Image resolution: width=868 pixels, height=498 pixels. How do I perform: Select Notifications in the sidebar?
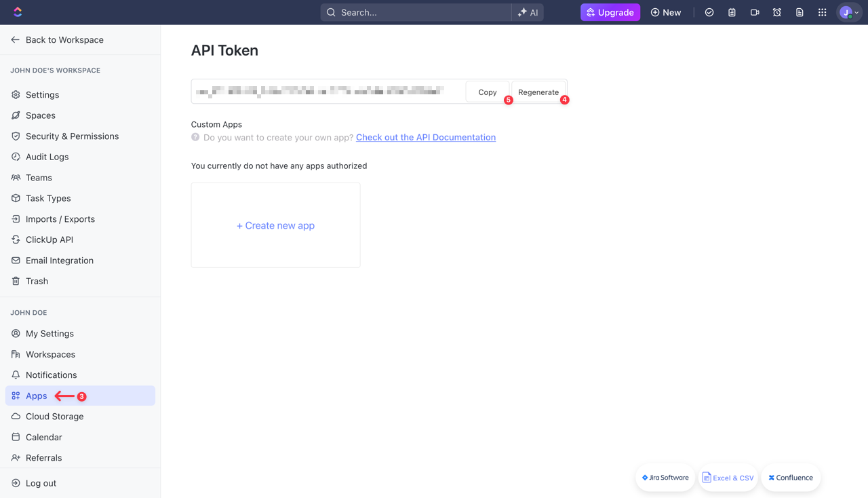[51, 375]
